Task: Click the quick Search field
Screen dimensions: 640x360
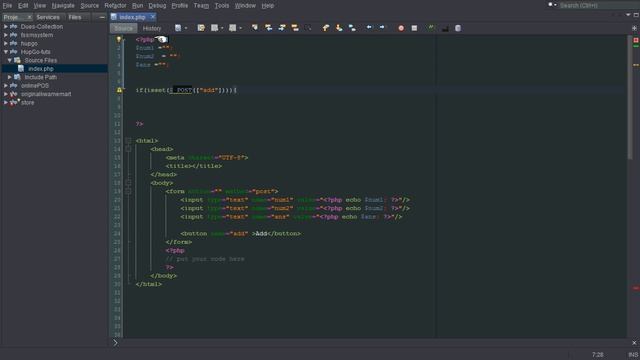Action: click(x=598, y=5)
